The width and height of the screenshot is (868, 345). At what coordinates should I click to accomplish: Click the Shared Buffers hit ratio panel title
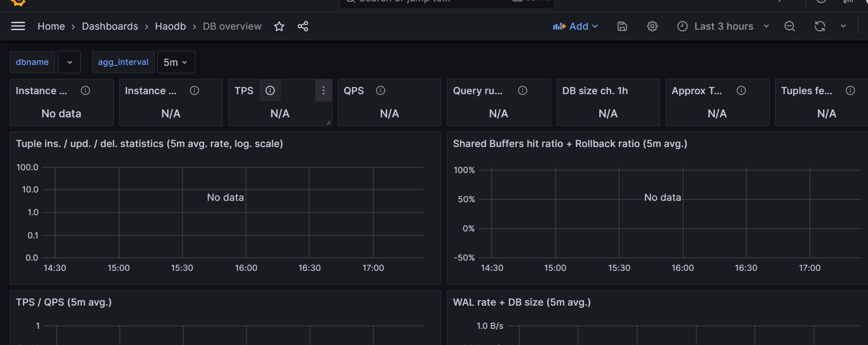[570, 144]
